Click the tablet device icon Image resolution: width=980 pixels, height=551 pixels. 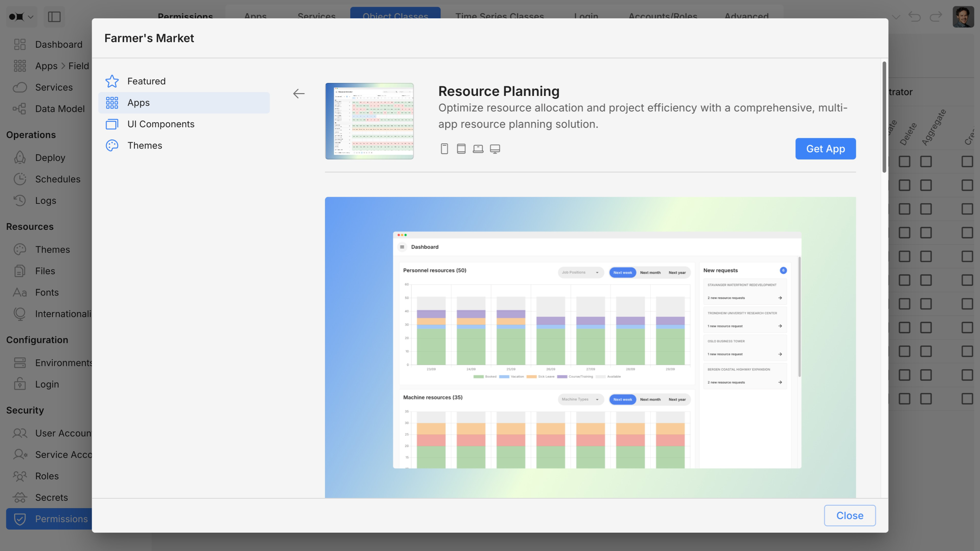coord(461,149)
